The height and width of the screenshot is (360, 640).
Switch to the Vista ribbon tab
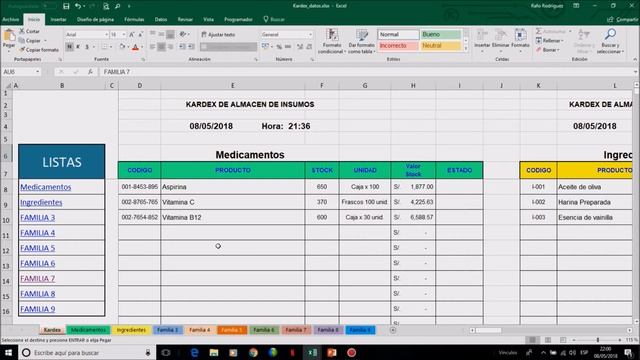[x=208, y=19]
